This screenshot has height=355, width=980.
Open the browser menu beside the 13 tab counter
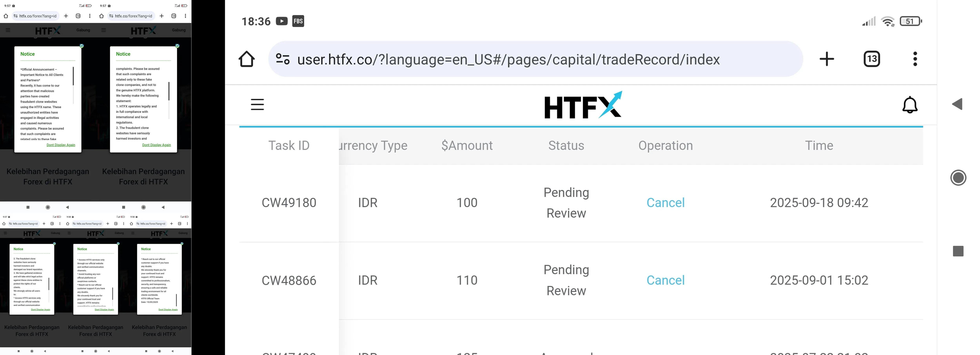(x=915, y=59)
